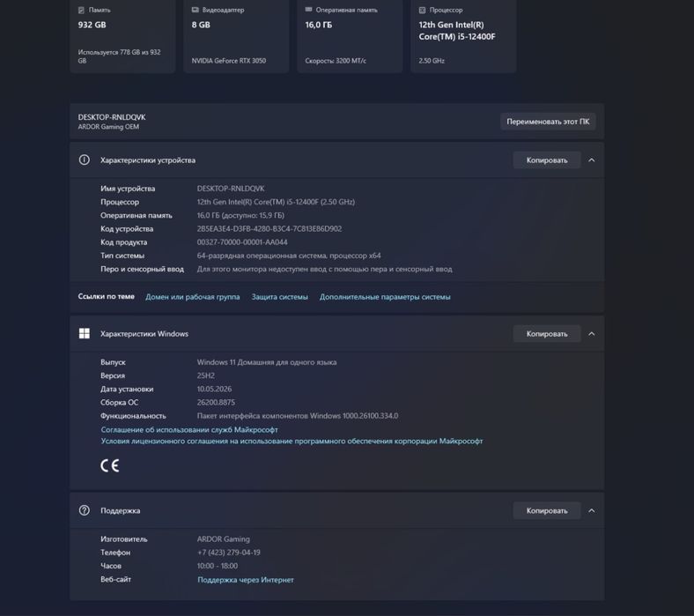Click the CE certification mark

[110, 465]
